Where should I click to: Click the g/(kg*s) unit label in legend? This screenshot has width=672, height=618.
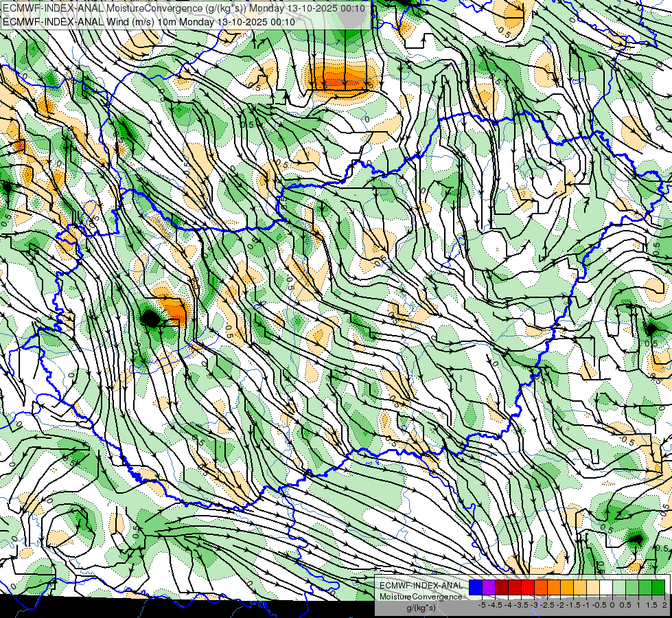(421, 608)
